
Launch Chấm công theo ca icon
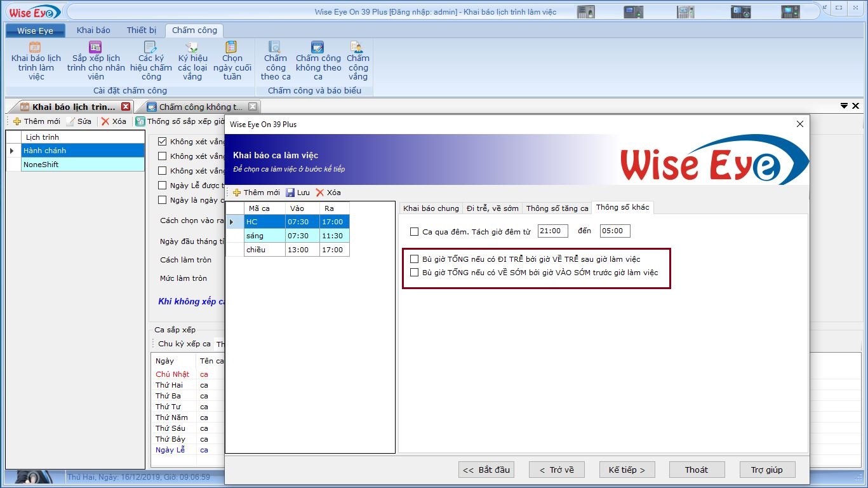[275, 48]
